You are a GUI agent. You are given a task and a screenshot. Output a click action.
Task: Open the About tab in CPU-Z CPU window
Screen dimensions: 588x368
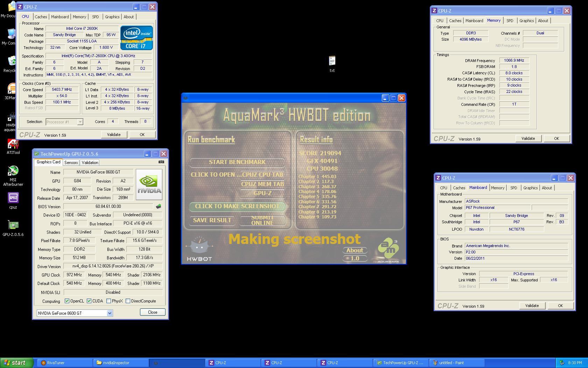128,17
